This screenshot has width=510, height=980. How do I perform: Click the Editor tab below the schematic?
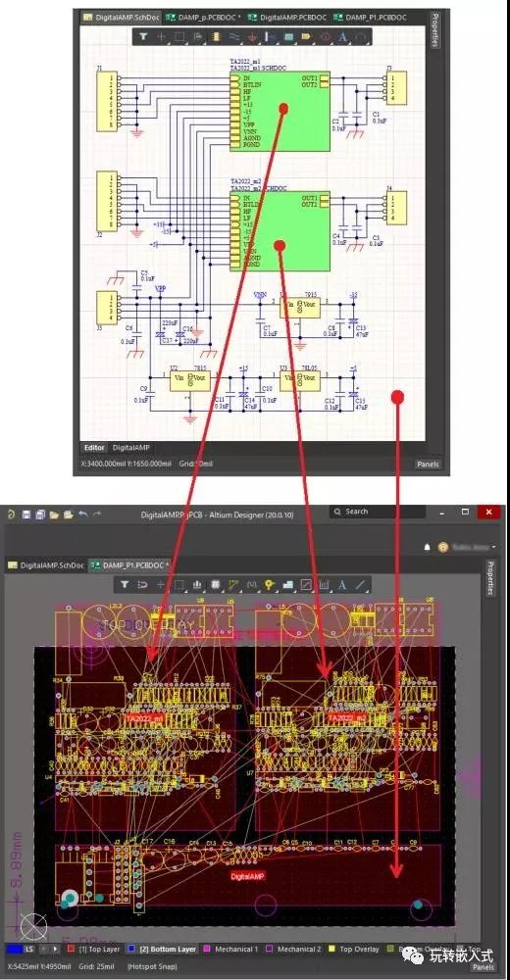coord(94,448)
